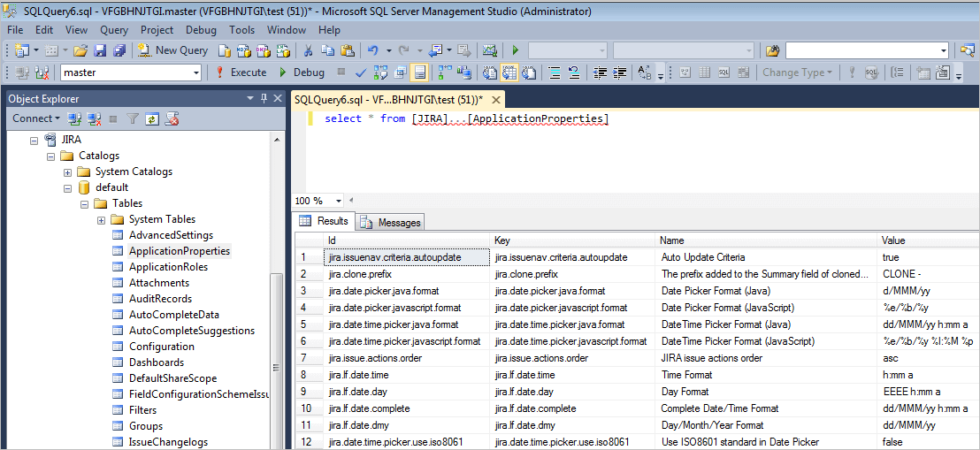Click the Cut scissors icon

308,50
